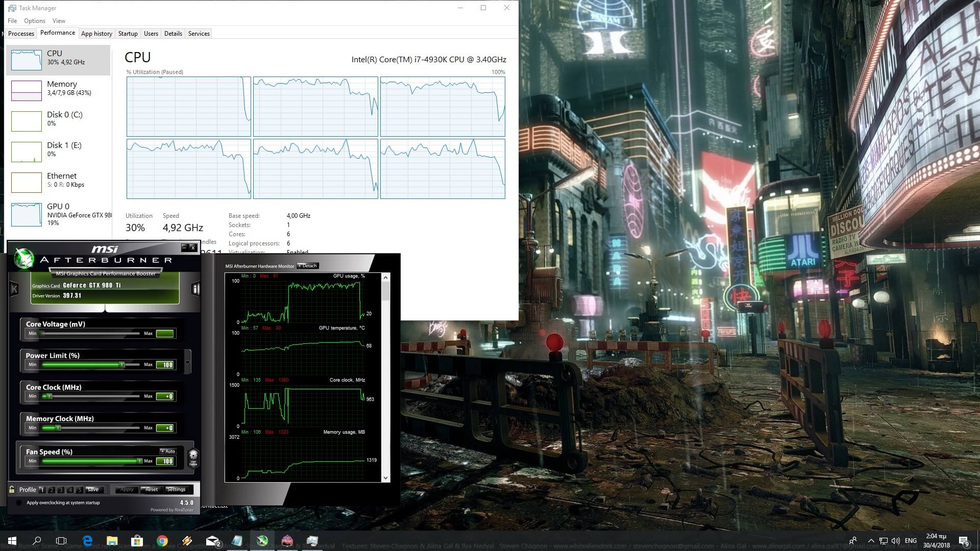980x551 pixels.
Task: Click the Core Clock slider handle
Action: coord(49,396)
